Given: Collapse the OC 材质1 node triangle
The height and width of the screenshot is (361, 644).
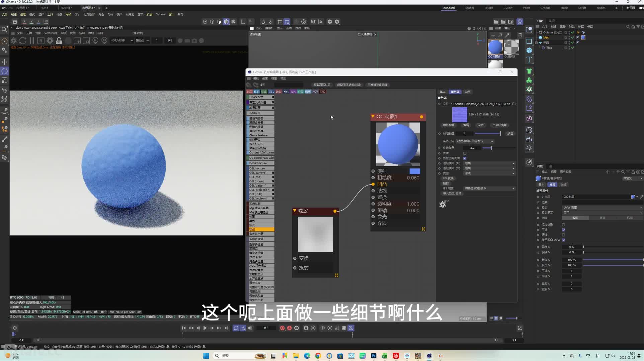Looking at the screenshot, I should coord(373,116).
